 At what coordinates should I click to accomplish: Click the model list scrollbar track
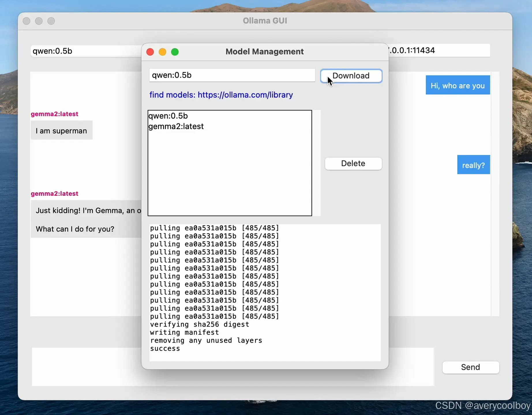[317, 163]
